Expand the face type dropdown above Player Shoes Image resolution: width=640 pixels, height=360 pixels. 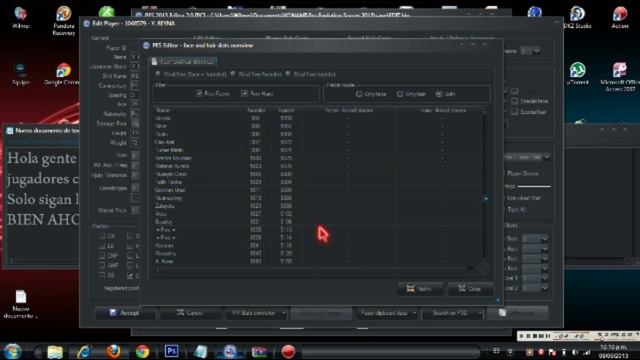click(547, 157)
